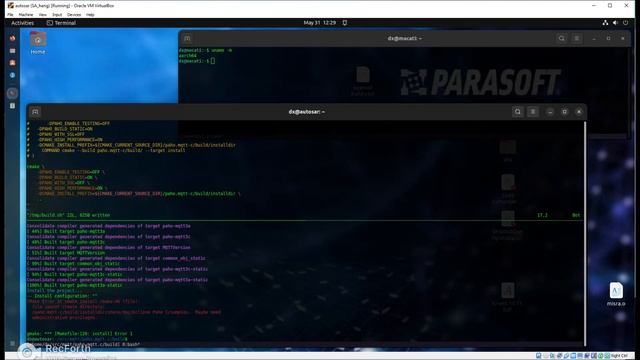
Task: Click the 'gmake: *** [Makefile:130: install] Error 1' line
Action: [x=80, y=333]
